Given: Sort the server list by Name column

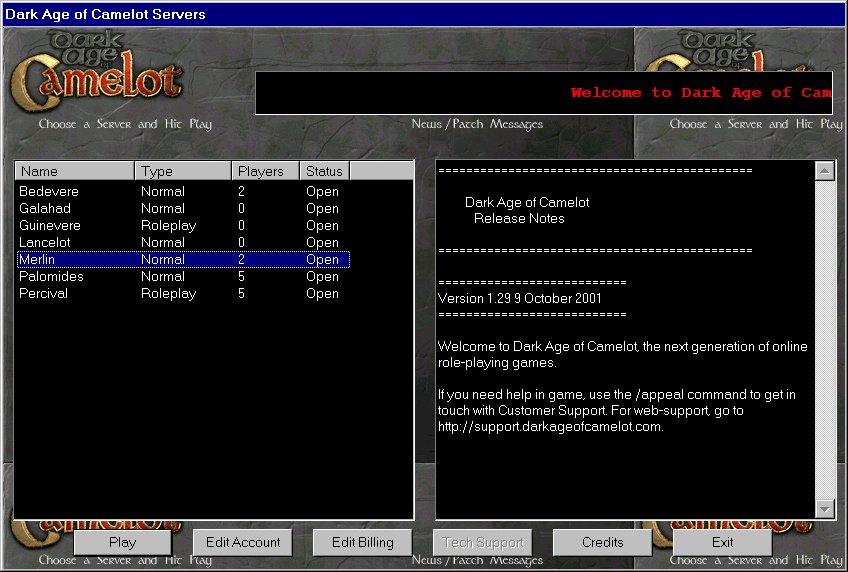Looking at the screenshot, I should point(74,171).
